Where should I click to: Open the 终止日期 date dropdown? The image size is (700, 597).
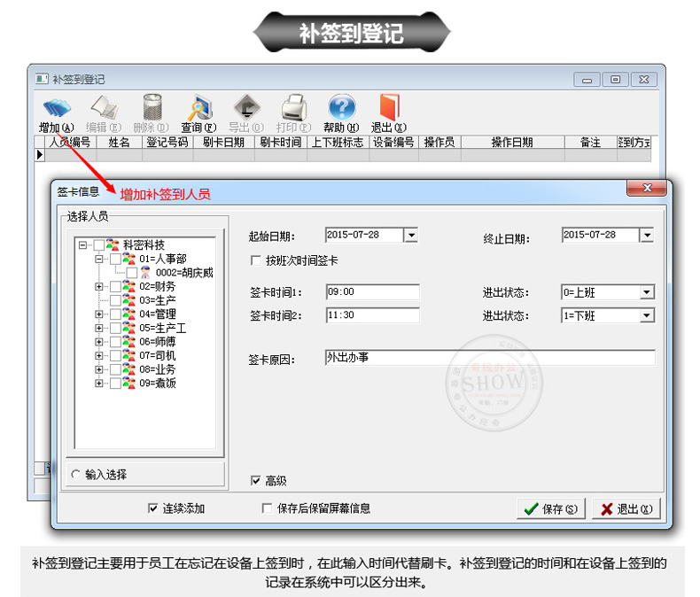pyautogui.click(x=646, y=236)
